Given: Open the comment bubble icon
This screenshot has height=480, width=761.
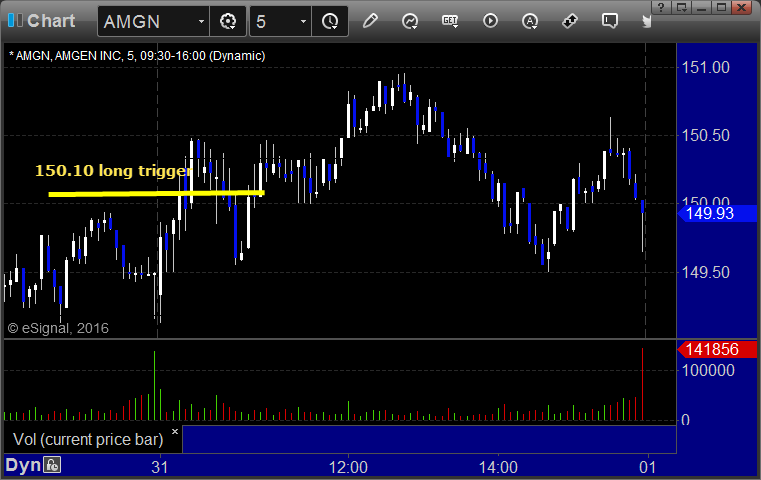Looking at the screenshot, I should click(610, 21).
